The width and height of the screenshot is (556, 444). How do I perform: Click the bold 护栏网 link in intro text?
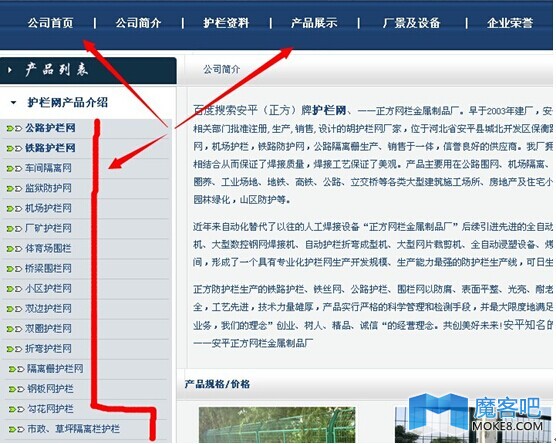pos(329,110)
